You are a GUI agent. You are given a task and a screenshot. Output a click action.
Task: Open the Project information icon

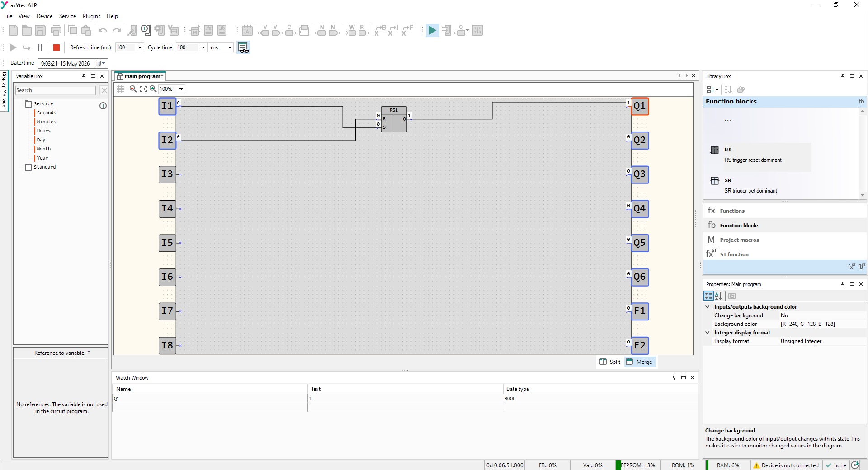point(146,30)
